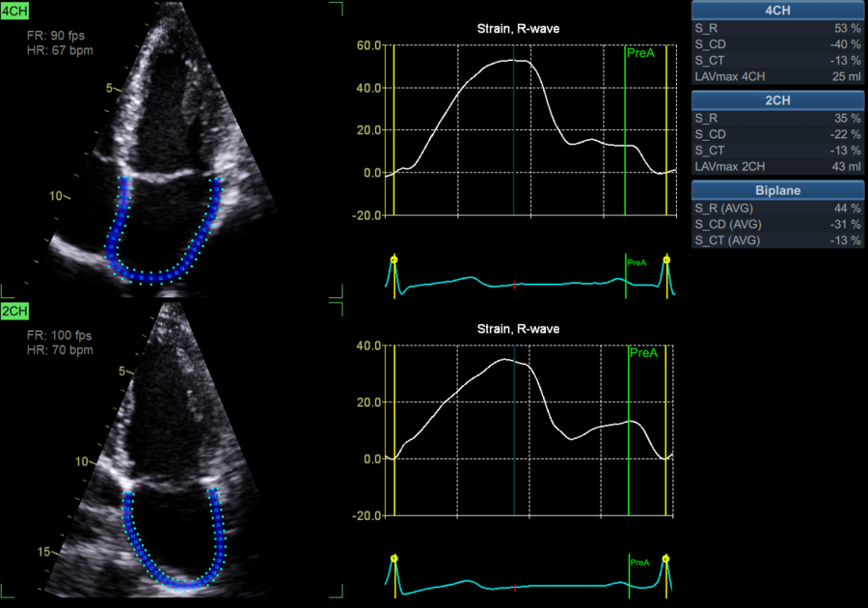Open the 4CH results panel header
This screenshot has width=868, height=608.
click(x=777, y=11)
